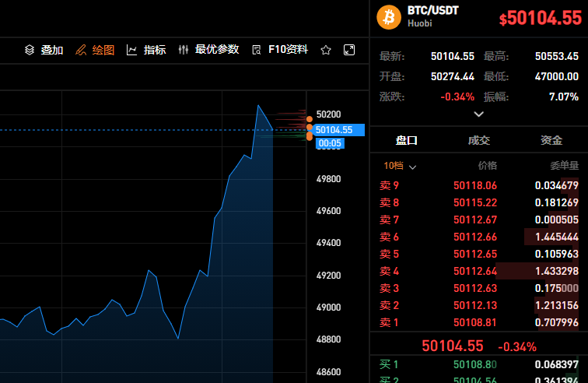Click the order volume 1.445444
The height and width of the screenshot is (383, 588).
tap(557, 237)
